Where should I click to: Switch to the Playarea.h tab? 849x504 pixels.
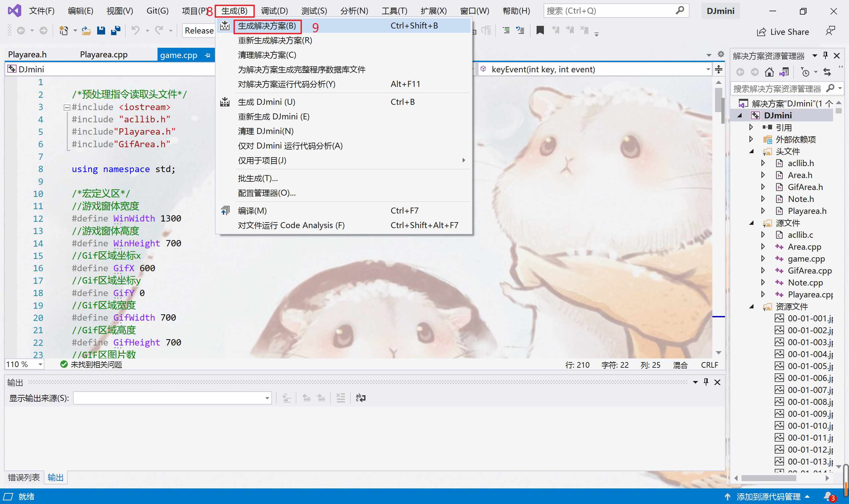click(x=27, y=55)
